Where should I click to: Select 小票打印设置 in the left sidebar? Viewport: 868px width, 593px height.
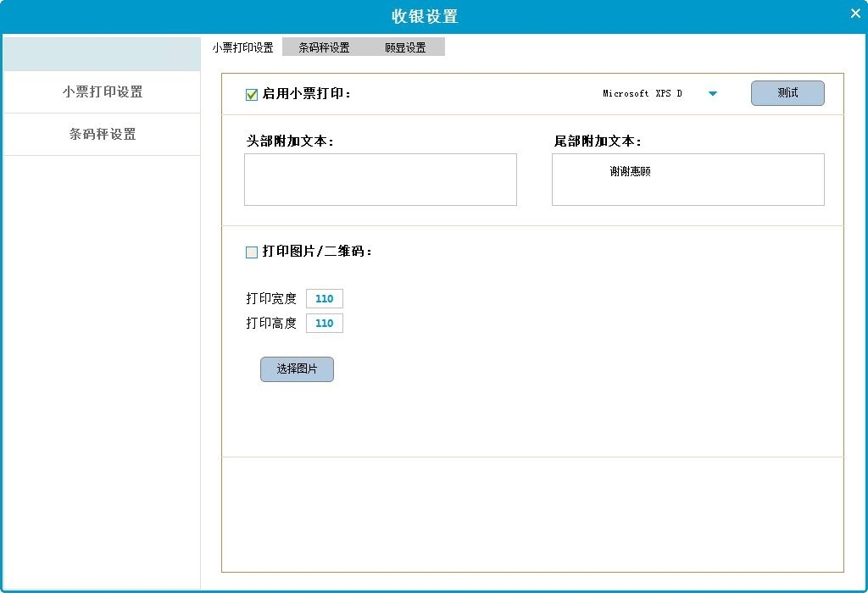(x=102, y=92)
